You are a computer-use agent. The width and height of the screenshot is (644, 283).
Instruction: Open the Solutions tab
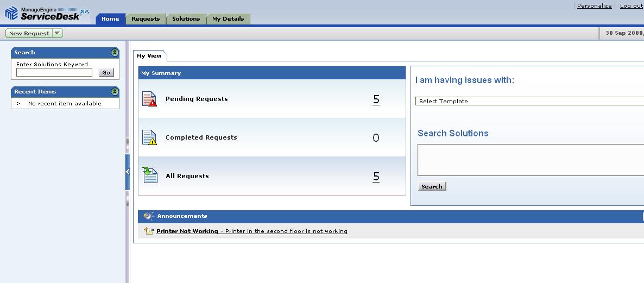[x=186, y=19]
